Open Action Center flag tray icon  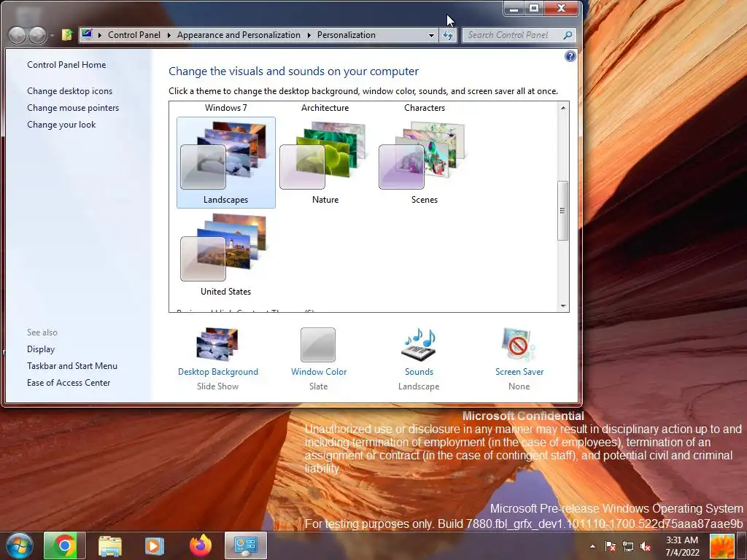tap(610, 546)
